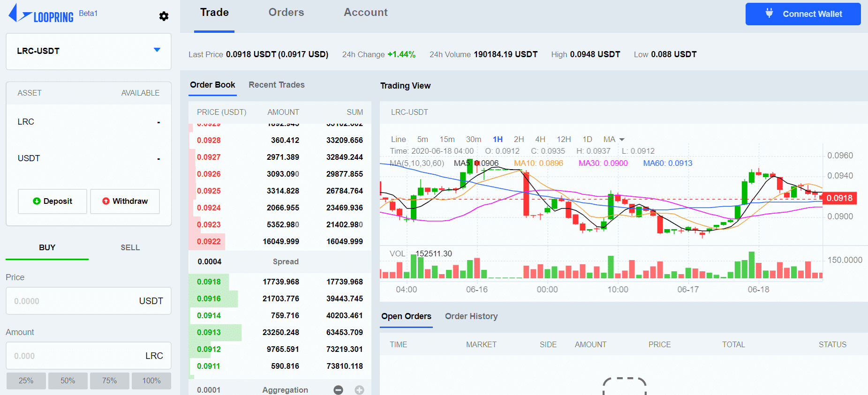Open the MA indicator dropdown

[614, 139]
